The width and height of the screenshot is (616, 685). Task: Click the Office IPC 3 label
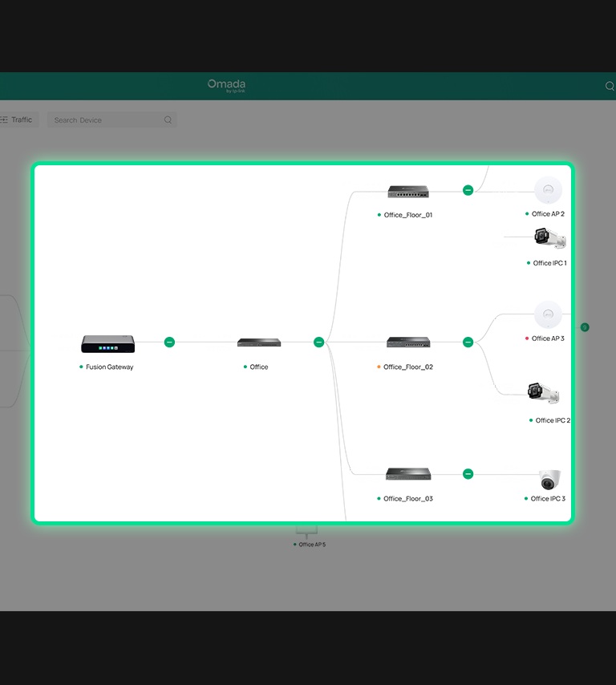tap(548, 498)
